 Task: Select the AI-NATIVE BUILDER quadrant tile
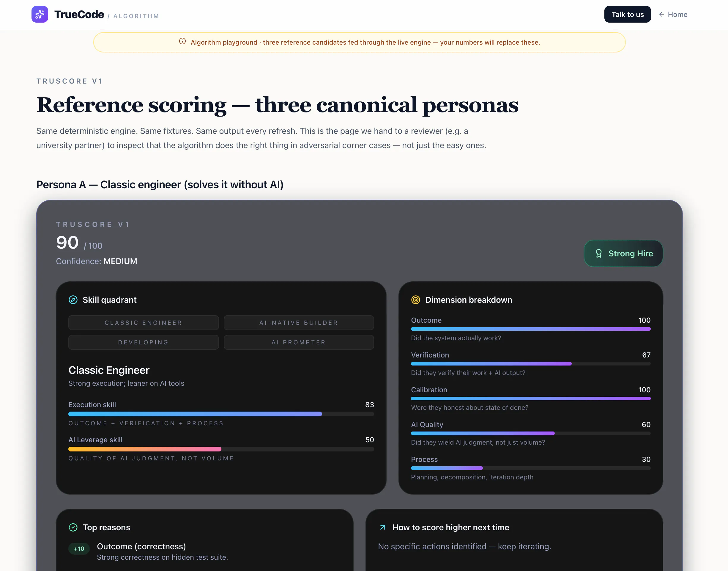point(299,323)
